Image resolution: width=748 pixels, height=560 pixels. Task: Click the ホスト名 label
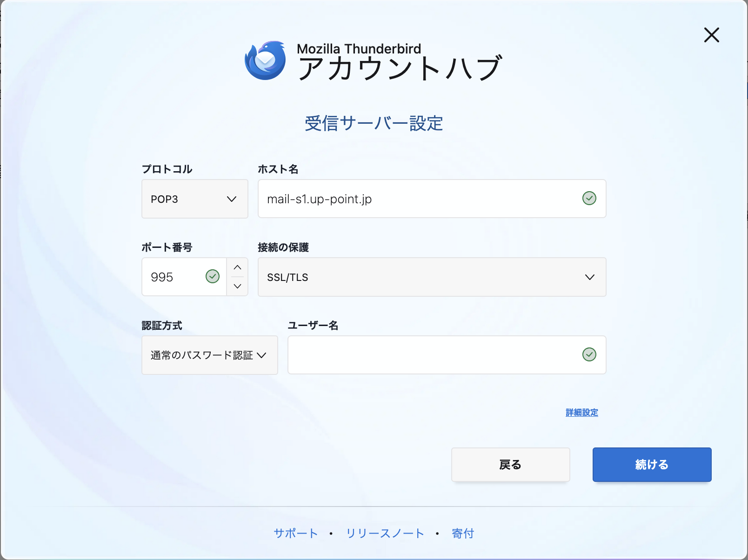tap(278, 169)
